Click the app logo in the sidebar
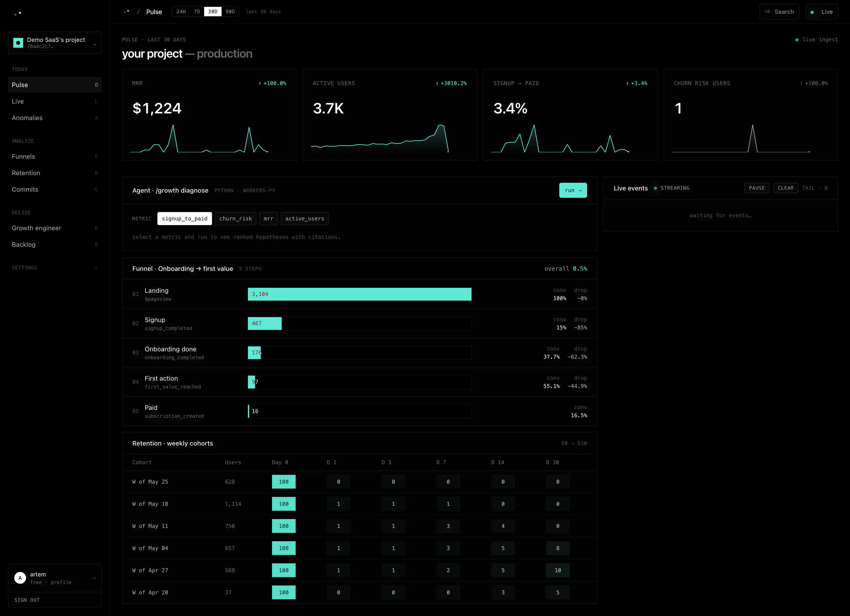 click(x=18, y=14)
